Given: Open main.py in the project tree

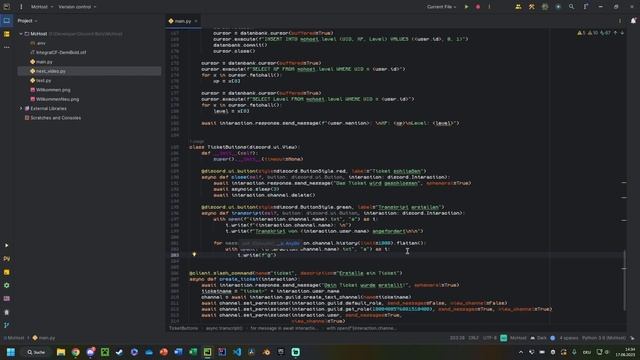Looking at the screenshot, I should click(x=41, y=62).
